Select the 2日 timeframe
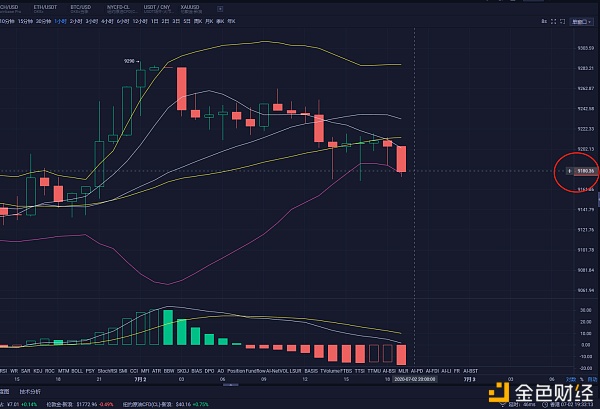 (x=165, y=21)
